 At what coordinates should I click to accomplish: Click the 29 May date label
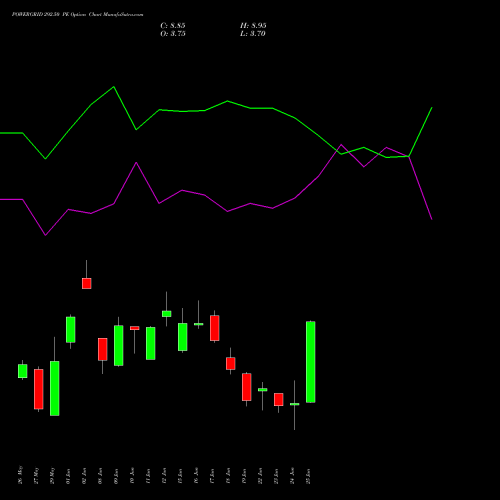[x=53, y=475]
